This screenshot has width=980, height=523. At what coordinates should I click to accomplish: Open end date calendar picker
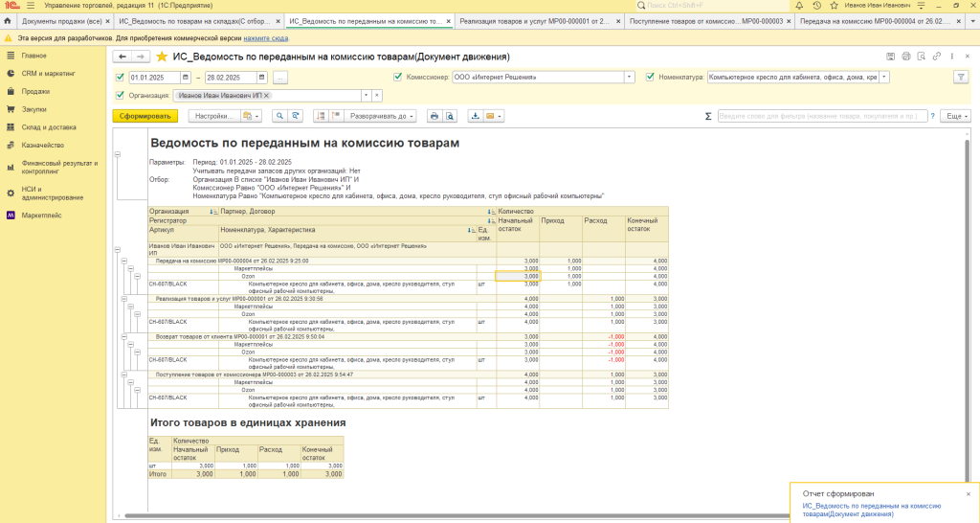pos(262,78)
